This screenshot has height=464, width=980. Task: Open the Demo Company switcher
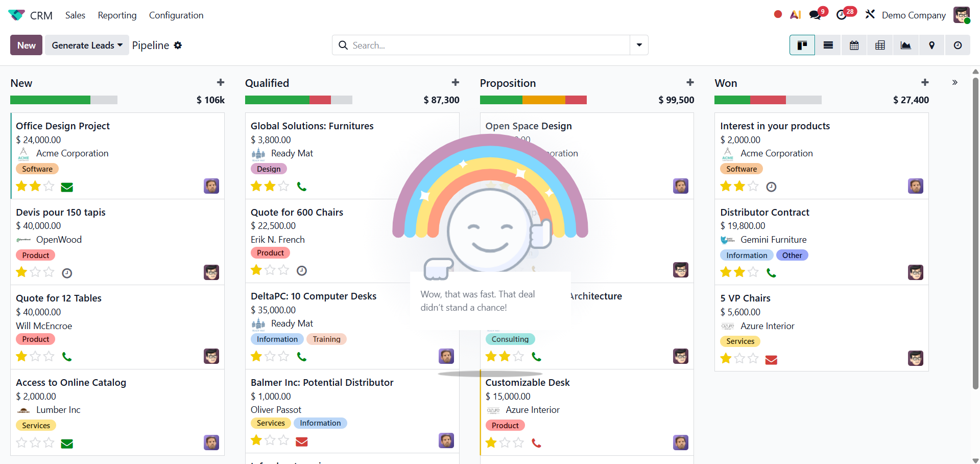[x=914, y=15]
